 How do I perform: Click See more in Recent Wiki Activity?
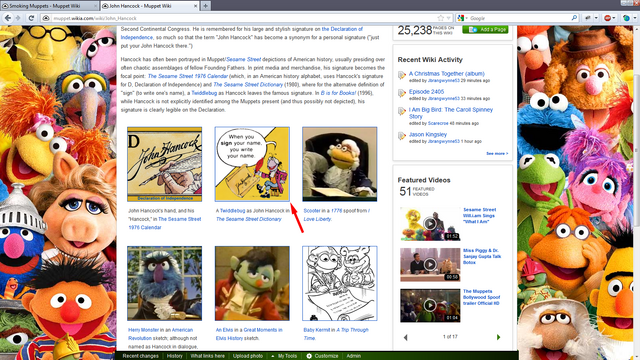(497, 153)
